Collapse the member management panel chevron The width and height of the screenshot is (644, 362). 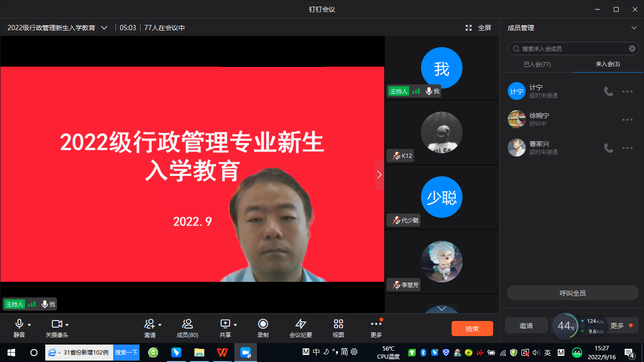[634, 28]
